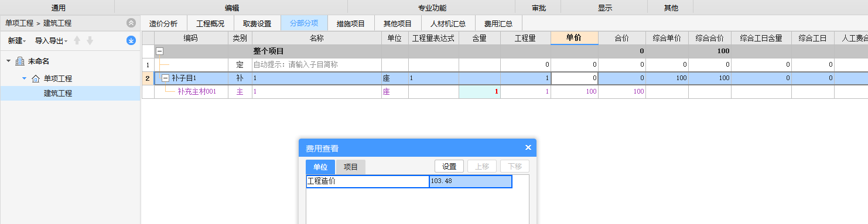Click the 座 unit cell of 补子目1
The height and width of the screenshot is (224, 868).
coord(395,78)
